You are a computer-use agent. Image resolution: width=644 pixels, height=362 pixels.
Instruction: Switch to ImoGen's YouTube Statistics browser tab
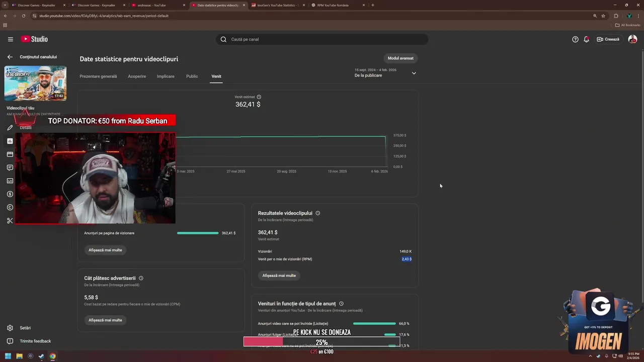[x=279, y=5]
